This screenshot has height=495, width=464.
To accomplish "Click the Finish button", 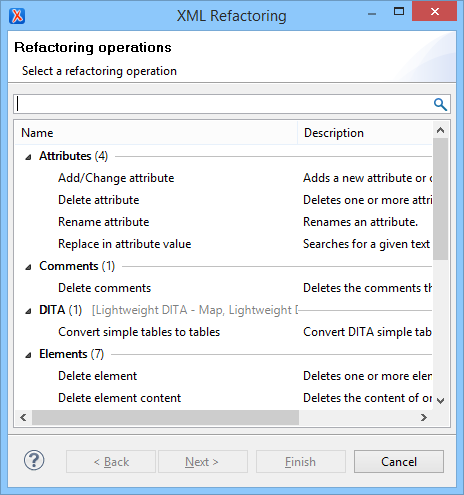I will coord(301,462).
